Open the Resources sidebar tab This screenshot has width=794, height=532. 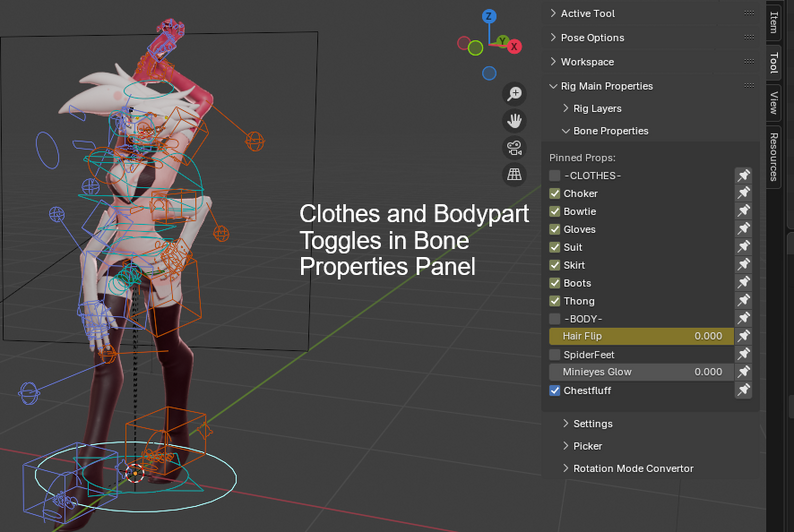(774, 156)
